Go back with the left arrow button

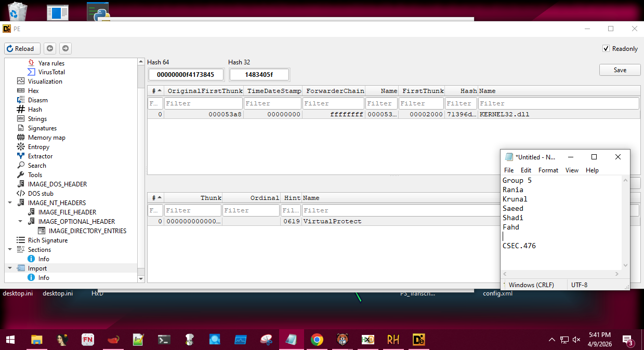(50, 49)
